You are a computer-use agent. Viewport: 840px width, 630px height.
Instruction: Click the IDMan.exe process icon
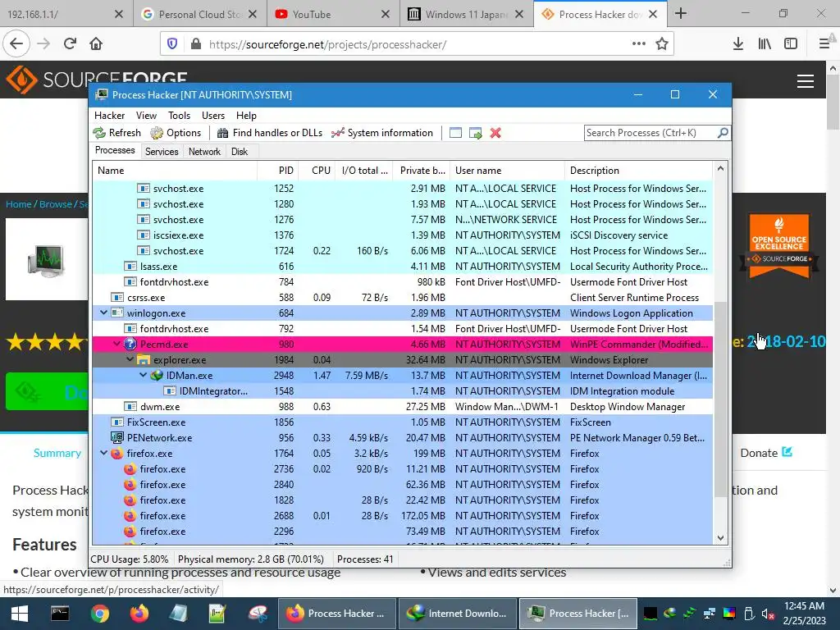click(157, 376)
